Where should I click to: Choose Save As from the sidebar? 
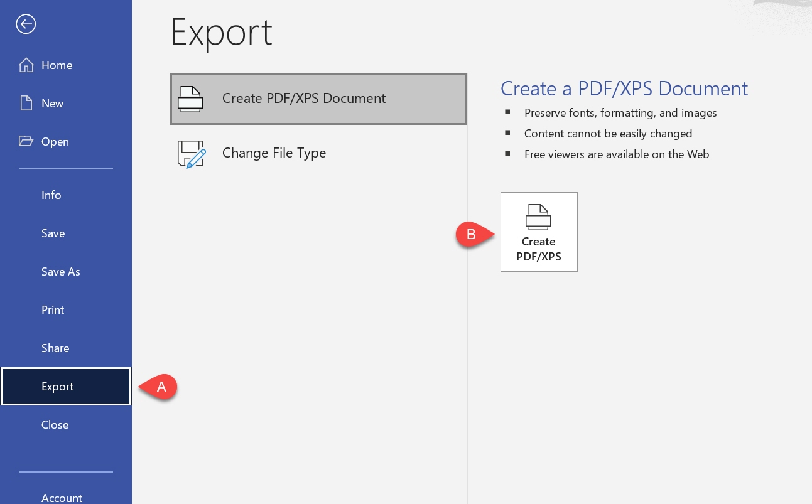click(x=61, y=272)
